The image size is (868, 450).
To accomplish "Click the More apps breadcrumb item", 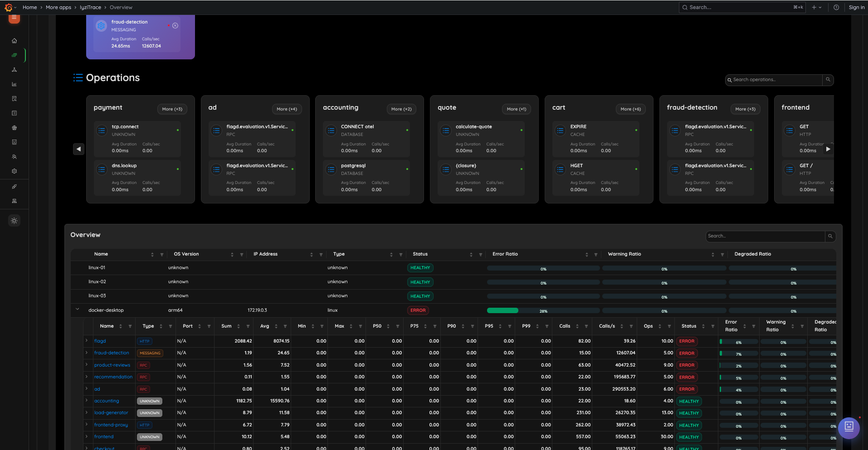I will 59,7.
